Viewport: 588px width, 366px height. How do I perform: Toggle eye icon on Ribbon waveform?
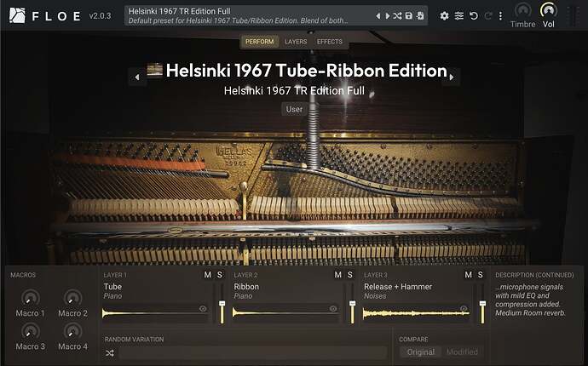click(333, 309)
